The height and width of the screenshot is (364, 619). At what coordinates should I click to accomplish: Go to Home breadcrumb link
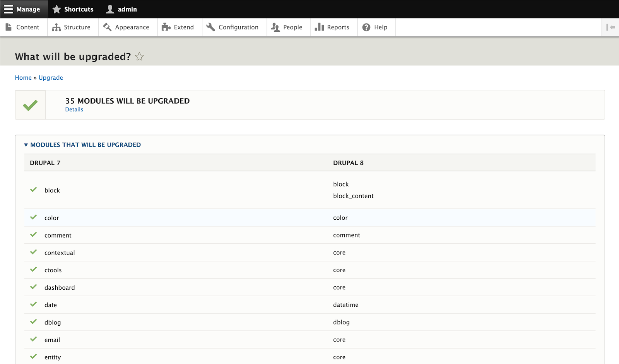[x=23, y=78]
